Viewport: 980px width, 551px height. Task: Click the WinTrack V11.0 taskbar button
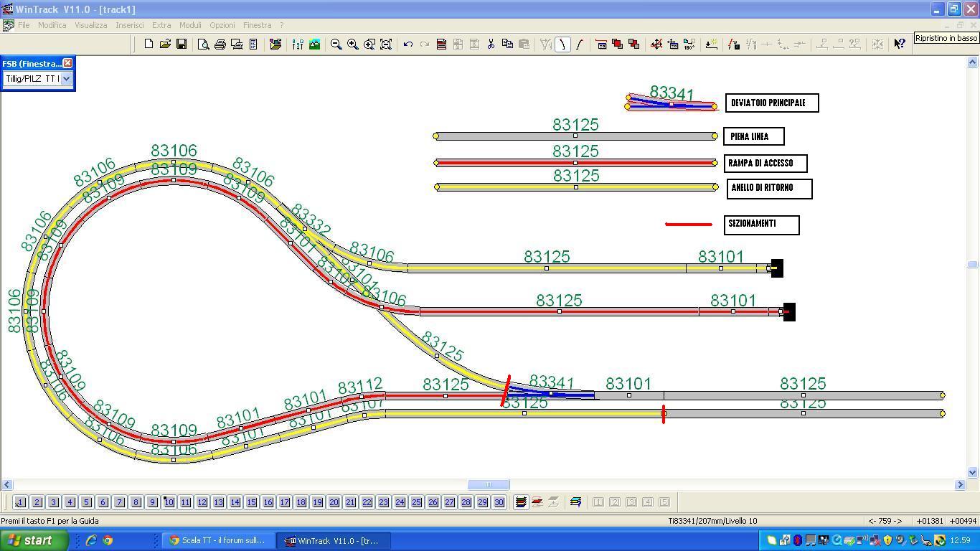334,540
